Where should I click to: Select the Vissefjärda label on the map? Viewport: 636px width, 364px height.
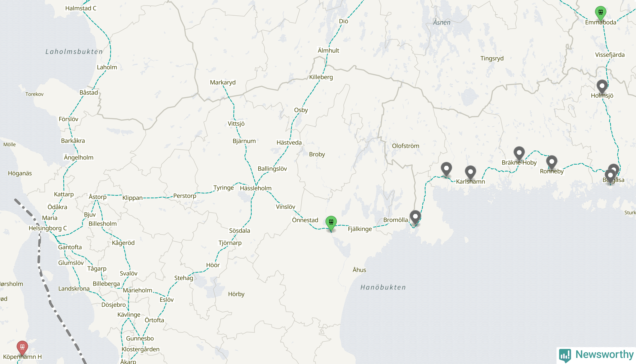[x=610, y=55]
